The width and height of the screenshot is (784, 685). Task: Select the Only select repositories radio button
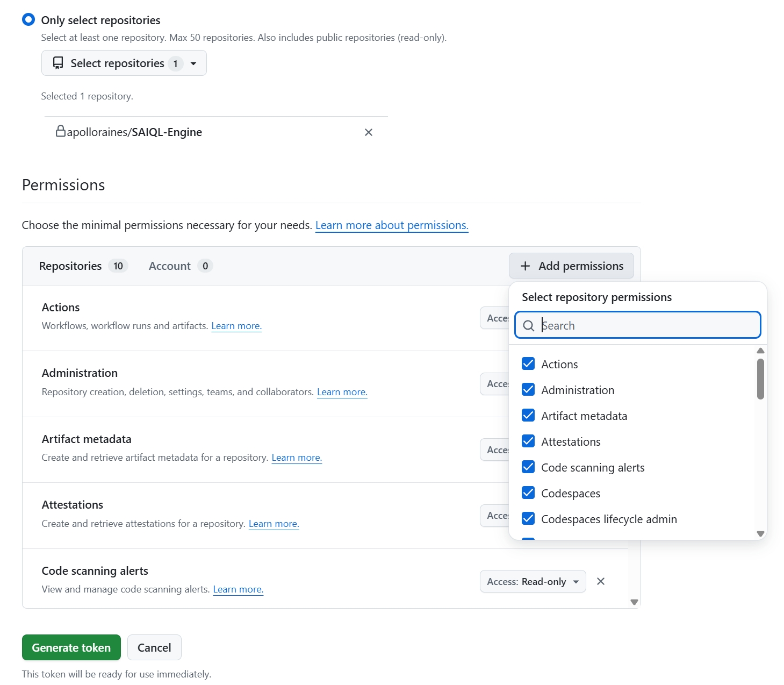28,19
